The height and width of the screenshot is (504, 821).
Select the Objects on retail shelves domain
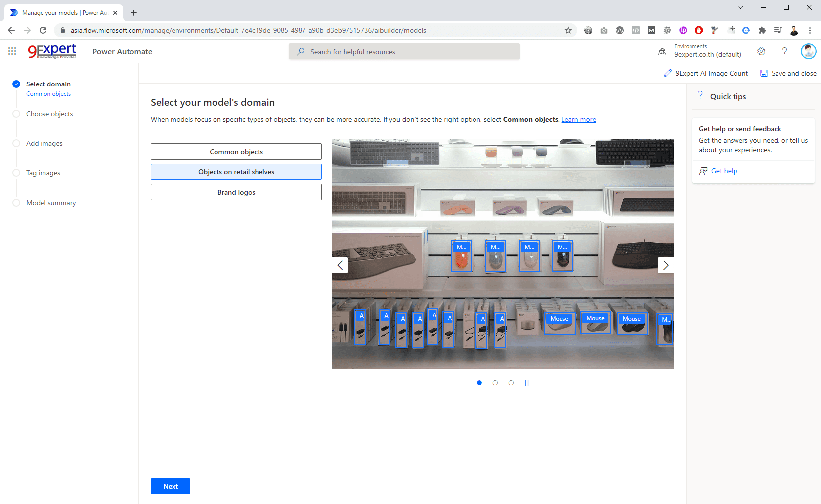coord(236,171)
